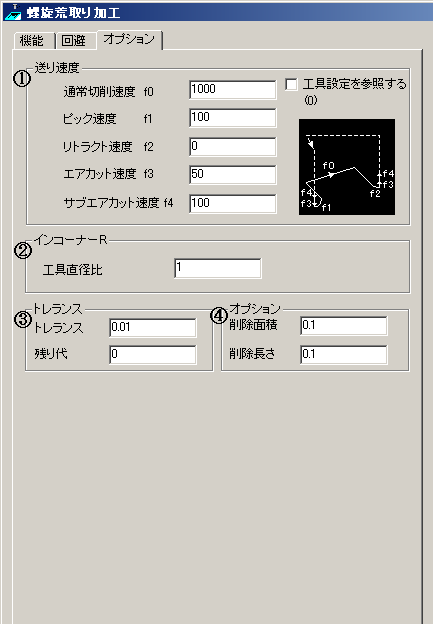Click the 螺旋荒取り加工 title bar icon
Image resolution: width=433 pixels, height=624 pixels.
point(14,12)
